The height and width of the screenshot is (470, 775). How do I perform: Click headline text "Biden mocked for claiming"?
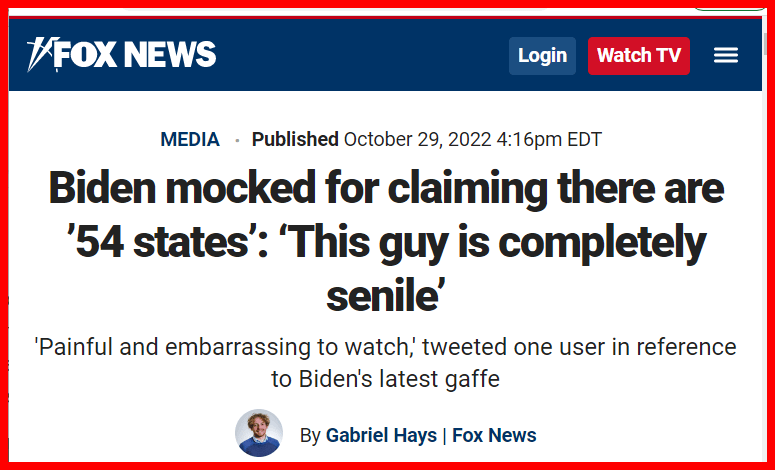pos(277,190)
